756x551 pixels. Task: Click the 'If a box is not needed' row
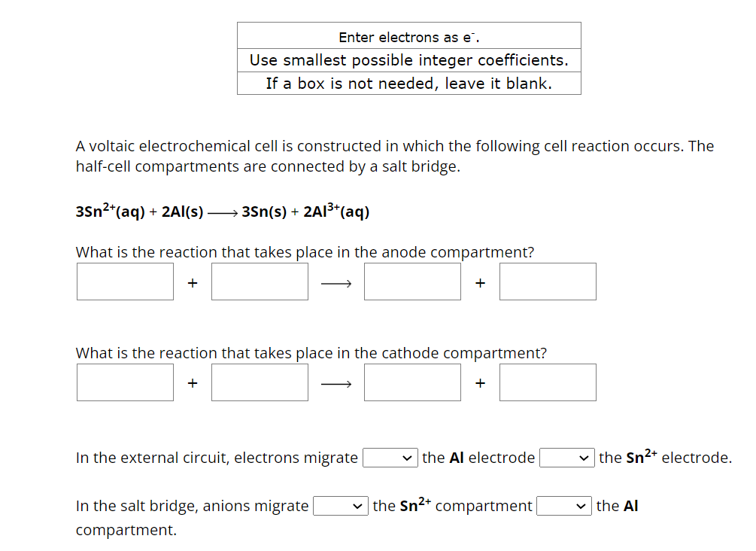408,84
